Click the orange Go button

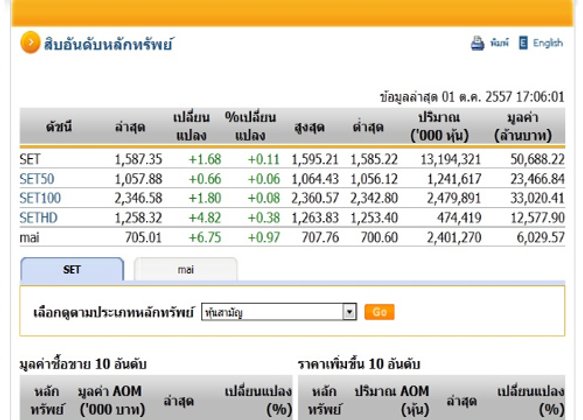pyautogui.click(x=379, y=312)
